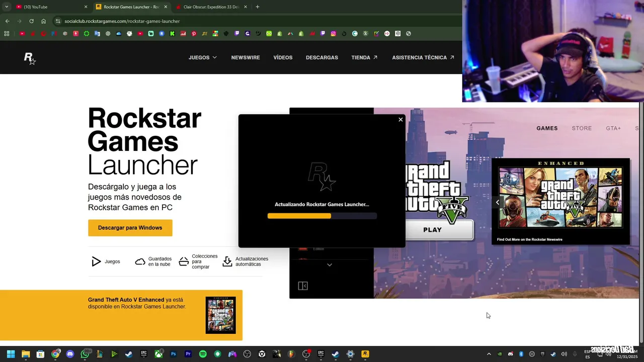
Task: Select the GTA+ tab in launcher
Action: pos(613,128)
